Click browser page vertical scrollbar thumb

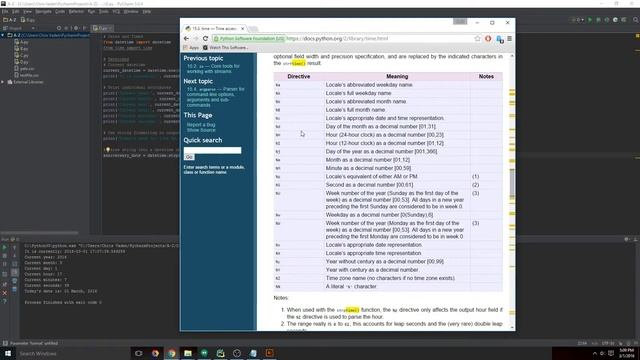[x=512, y=182]
